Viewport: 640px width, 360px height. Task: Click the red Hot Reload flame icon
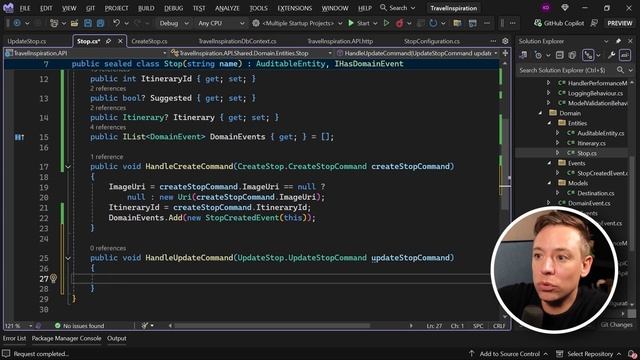(x=400, y=23)
